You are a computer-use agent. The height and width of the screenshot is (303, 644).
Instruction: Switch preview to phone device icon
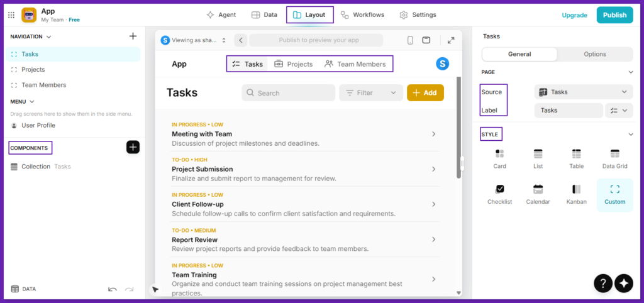click(410, 40)
